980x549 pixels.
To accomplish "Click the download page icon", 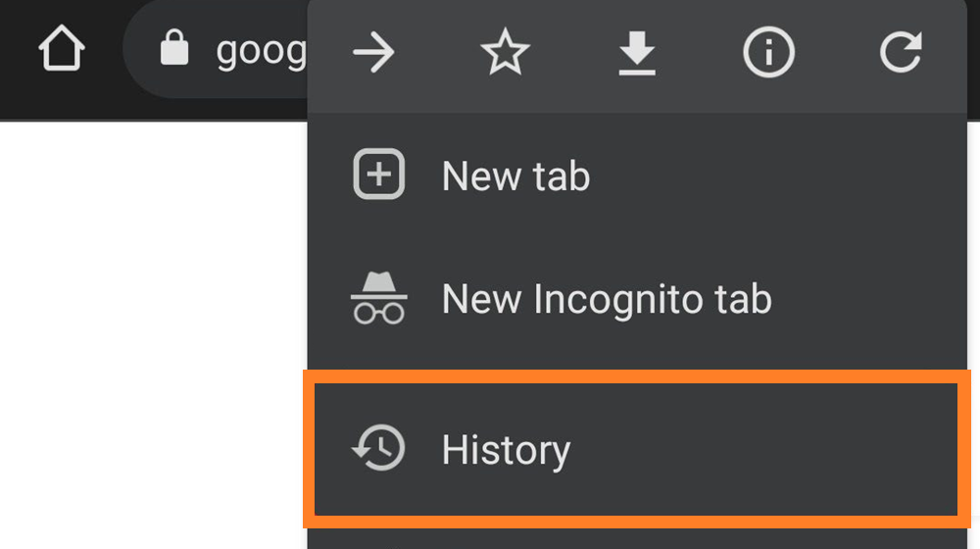I will point(637,53).
